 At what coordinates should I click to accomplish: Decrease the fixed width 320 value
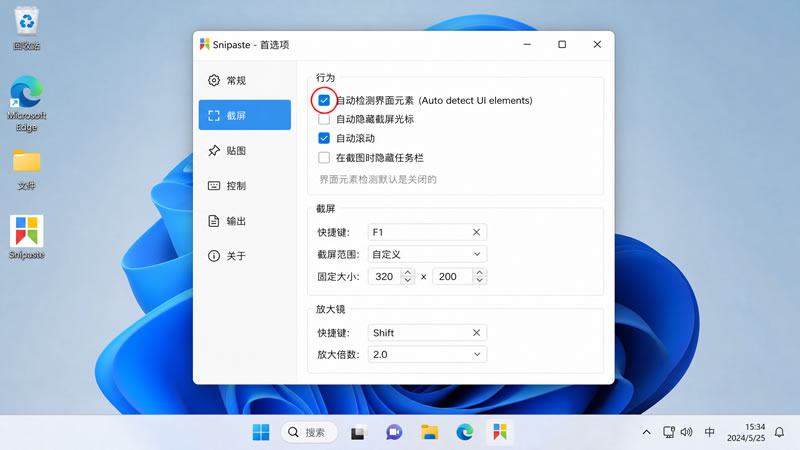tap(408, 281)
